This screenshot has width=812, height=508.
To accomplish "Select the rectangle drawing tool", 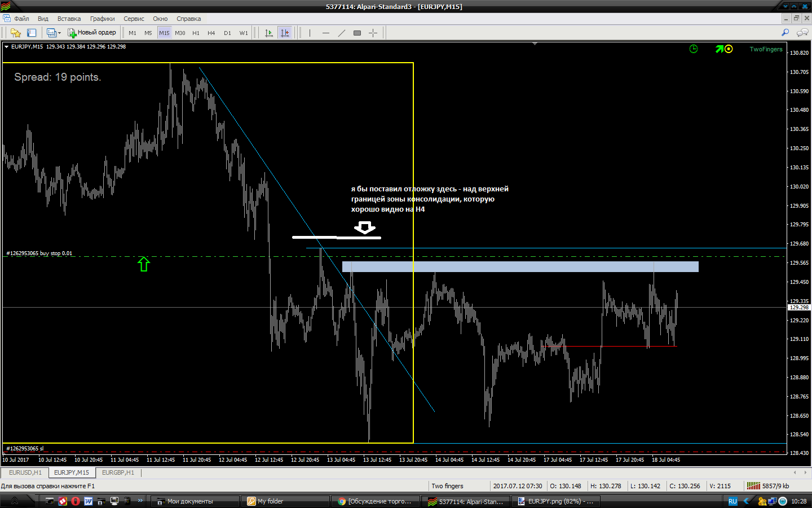I will pyautogui.click(x=357, y=33).
